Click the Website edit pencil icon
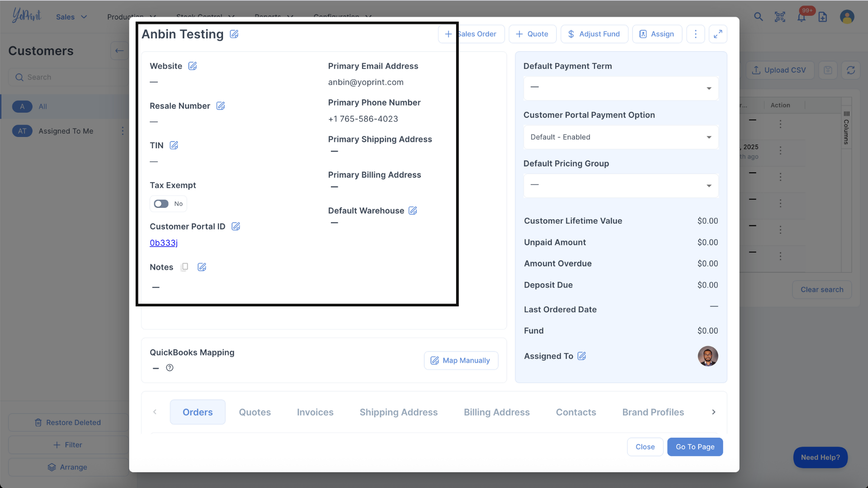 (193, 66)
